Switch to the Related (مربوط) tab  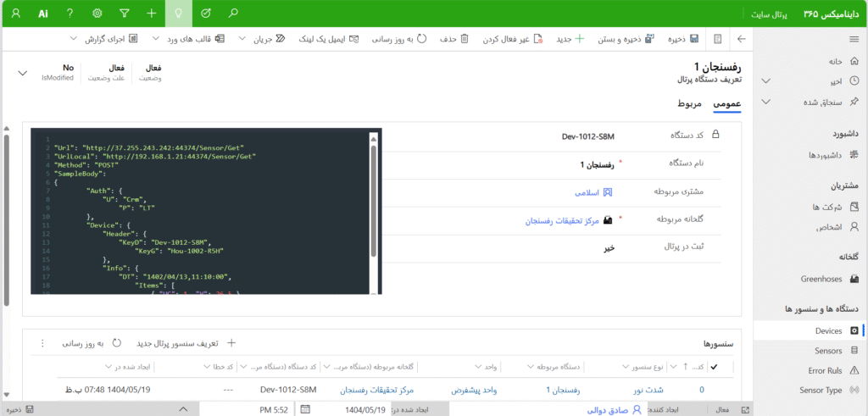pos(689,103)
